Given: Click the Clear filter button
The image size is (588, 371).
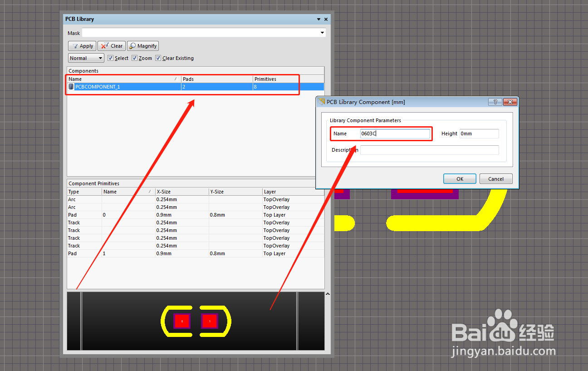Looking at the screenshot, I should pos(112,46).
